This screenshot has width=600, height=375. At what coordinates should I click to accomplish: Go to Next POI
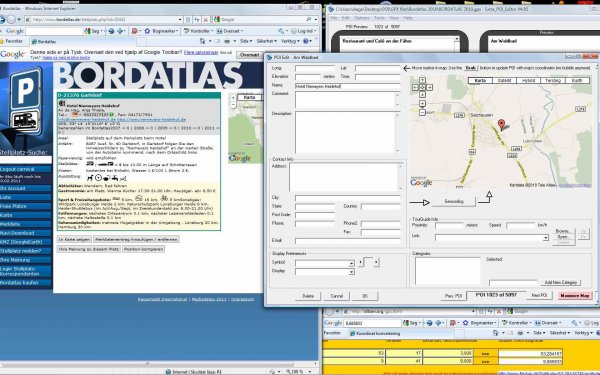click(539, 295)
